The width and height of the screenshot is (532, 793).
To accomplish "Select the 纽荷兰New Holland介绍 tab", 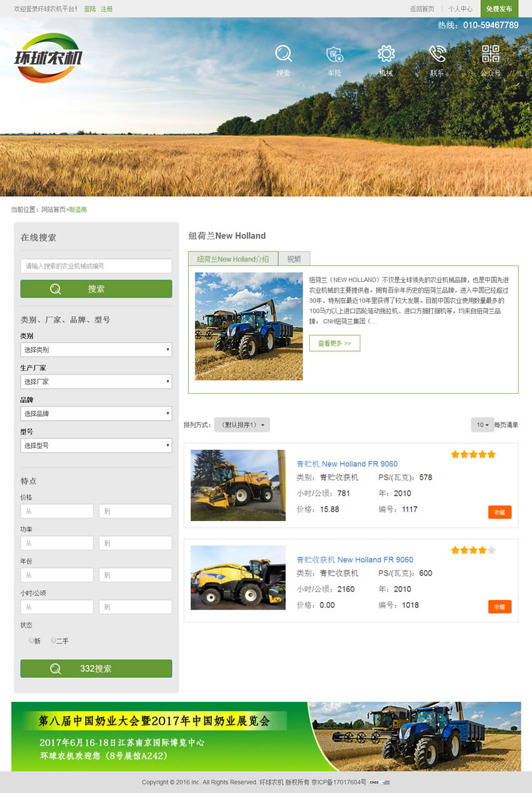I will click(x=233, y=259).
